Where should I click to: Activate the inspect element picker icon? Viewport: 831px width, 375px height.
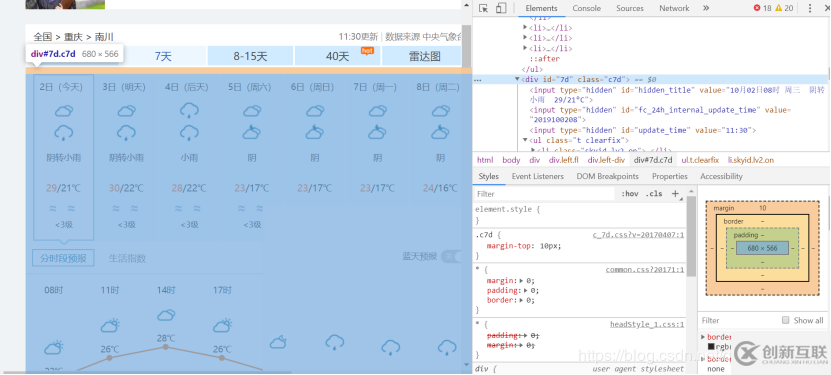coord(483,8)
